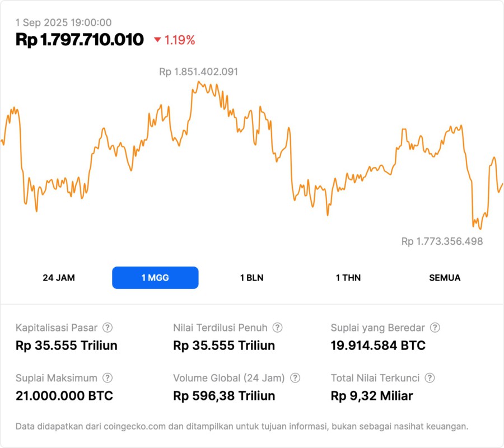Screen dimensions: 504x448
Task: Click help icon next to Suplai yang Beredar
Action: coord(435,328)
